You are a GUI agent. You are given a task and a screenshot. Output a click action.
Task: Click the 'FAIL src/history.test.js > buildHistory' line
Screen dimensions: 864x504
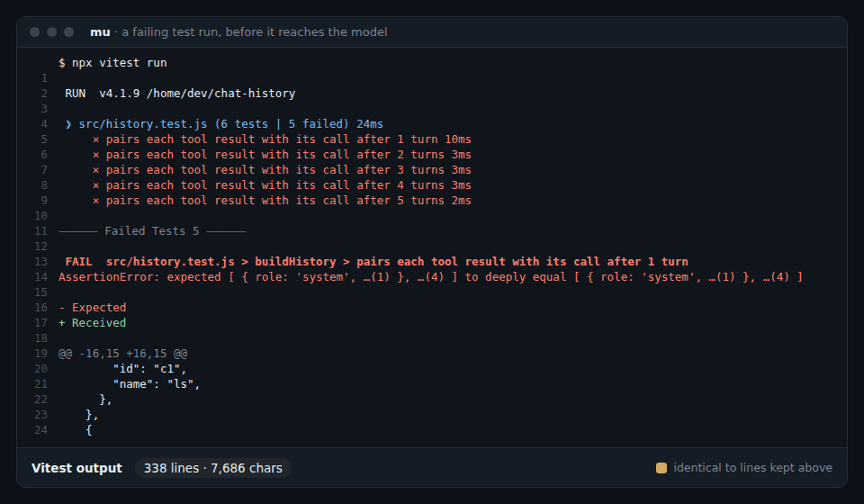[377, 262]
